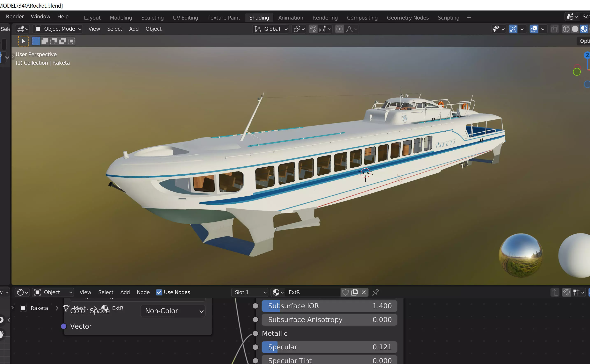Open the viewport editor type menu
The image size is (590, 364).
(23, 29)
